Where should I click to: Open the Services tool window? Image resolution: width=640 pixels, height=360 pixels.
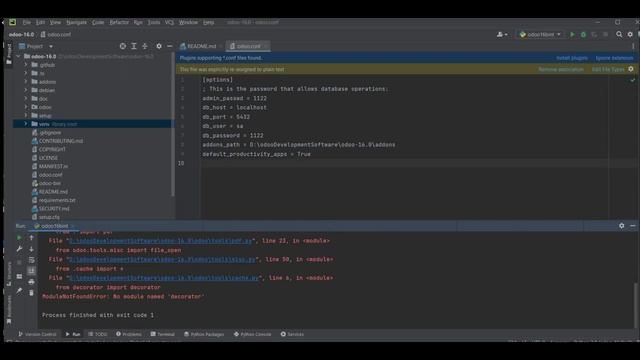click(x=292, y=334)
